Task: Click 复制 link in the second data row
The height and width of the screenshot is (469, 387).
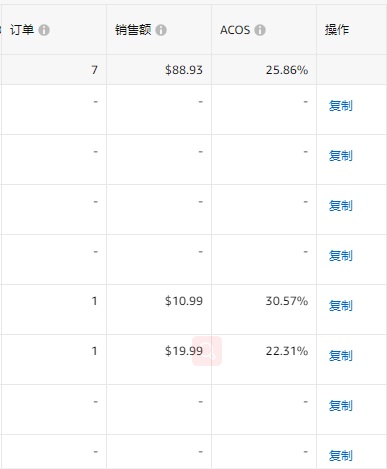Action: pyautogui.click(x=340, y=156)
